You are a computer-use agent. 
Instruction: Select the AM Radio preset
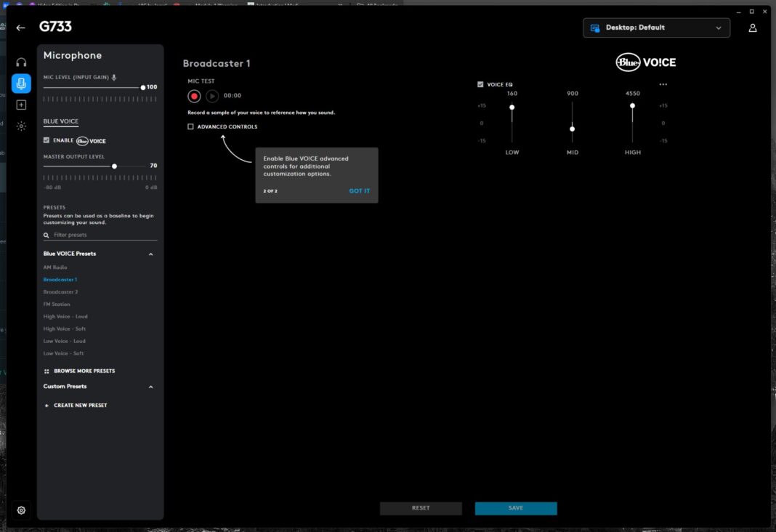click(55, 267)
